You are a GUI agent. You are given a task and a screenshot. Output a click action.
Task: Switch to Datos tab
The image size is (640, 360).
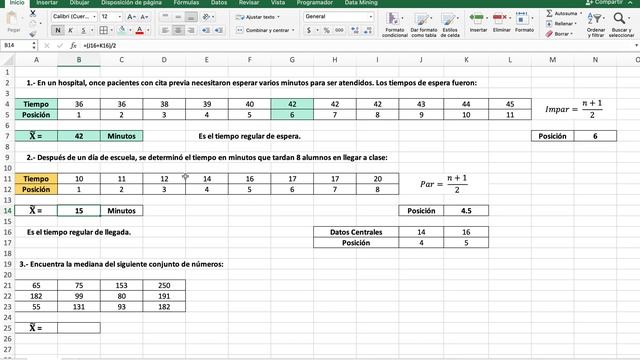click(x=219, y=3)
